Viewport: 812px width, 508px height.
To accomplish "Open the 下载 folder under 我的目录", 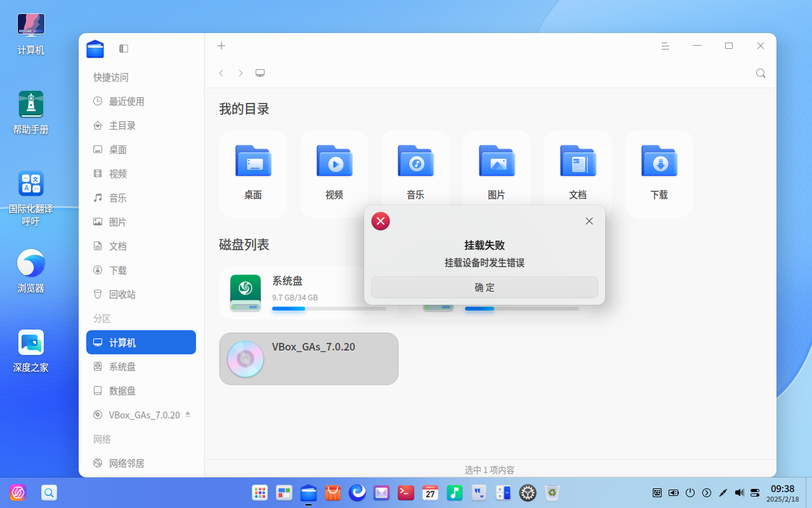I will [x=659, y=174].
